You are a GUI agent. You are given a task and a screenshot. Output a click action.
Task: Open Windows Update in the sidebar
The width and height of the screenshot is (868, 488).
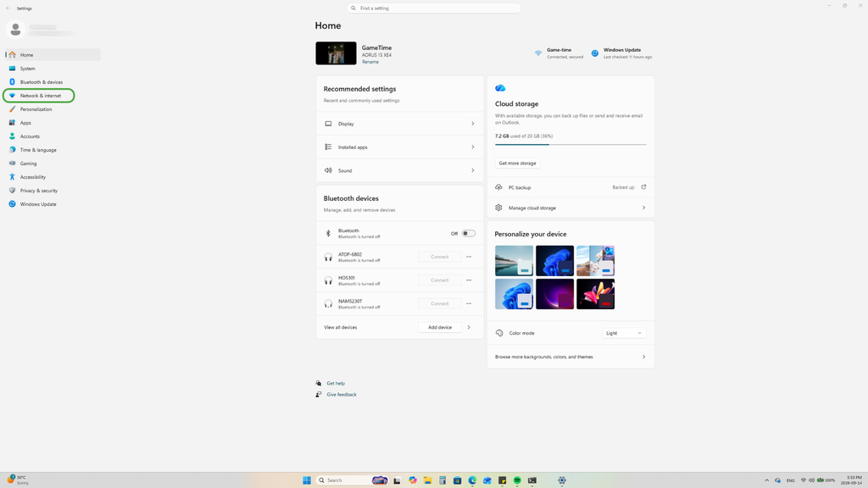tap(53, 204)
